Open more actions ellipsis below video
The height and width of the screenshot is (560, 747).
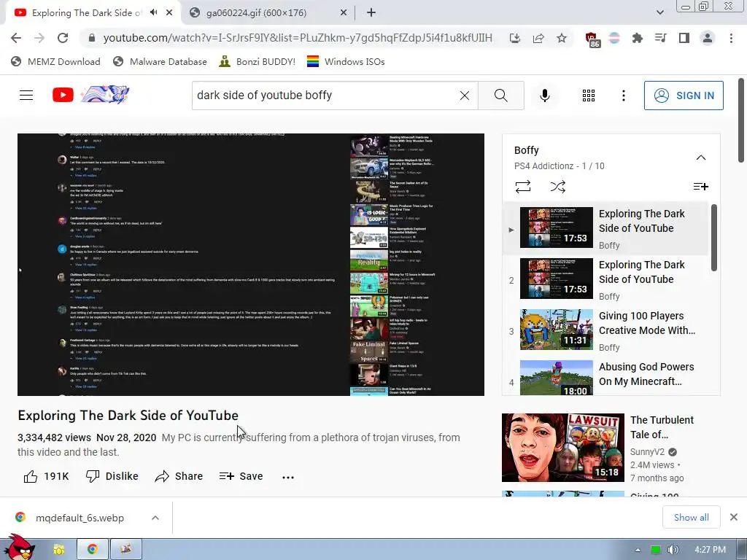pos(287,477)
